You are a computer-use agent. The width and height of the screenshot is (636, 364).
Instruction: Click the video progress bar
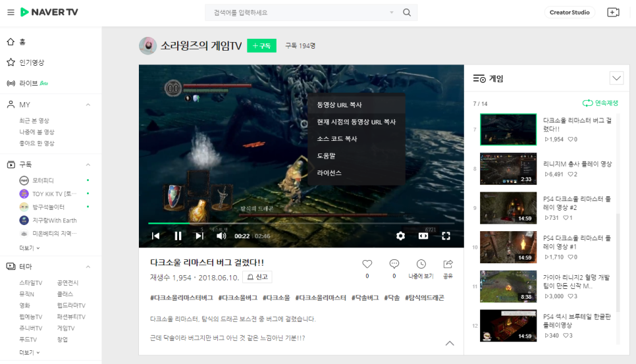point(301,223)
